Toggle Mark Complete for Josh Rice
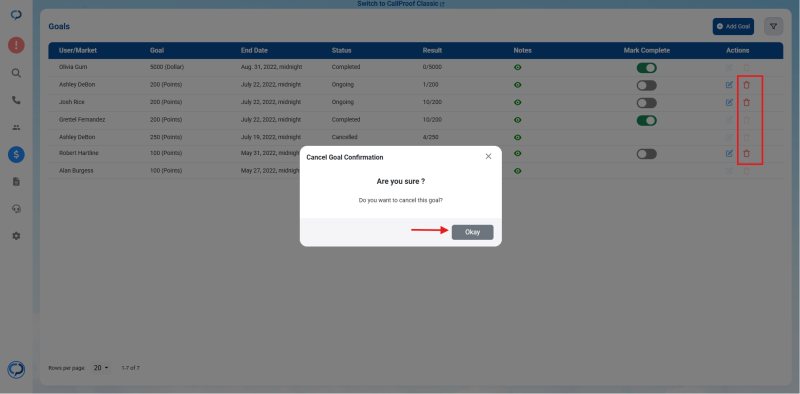Image resolution: width=800 pixels, height=394 pixels. click(x=646, y=103)
